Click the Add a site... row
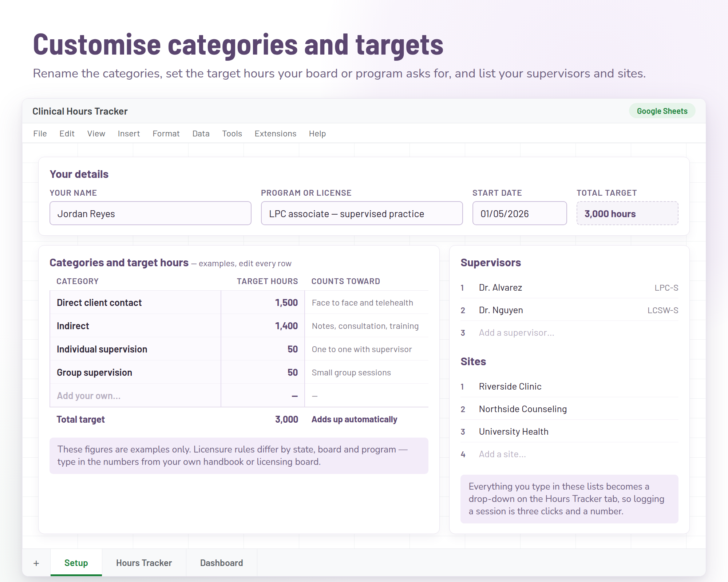 tap(569, 454)
